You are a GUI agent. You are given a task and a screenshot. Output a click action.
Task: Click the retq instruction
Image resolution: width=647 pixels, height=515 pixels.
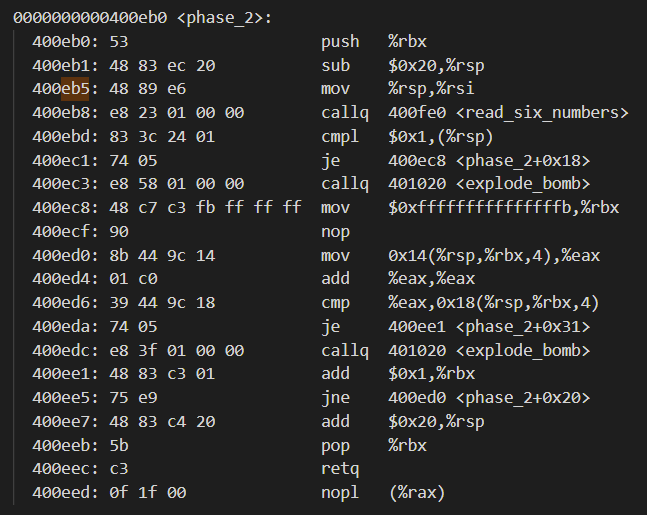340,469
